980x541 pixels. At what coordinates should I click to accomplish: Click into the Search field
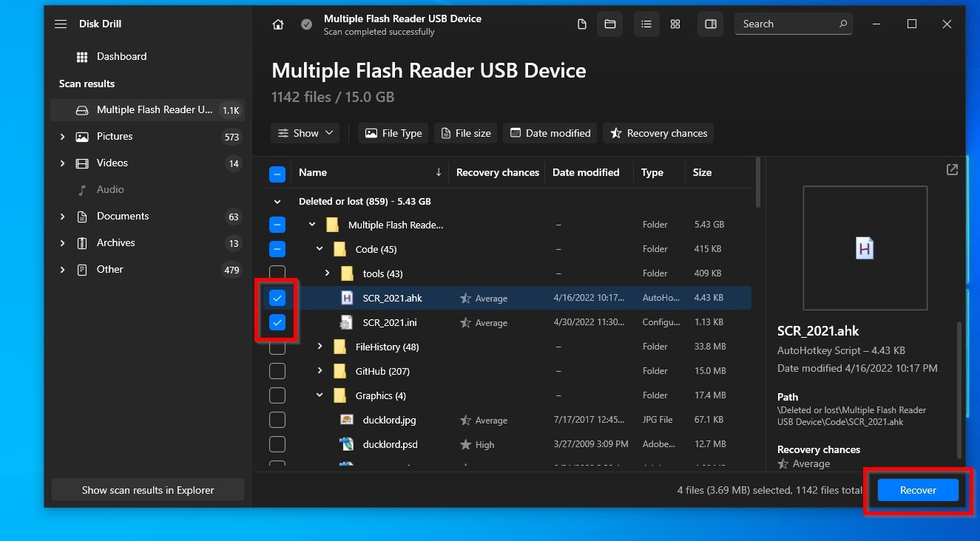[793, 24]
